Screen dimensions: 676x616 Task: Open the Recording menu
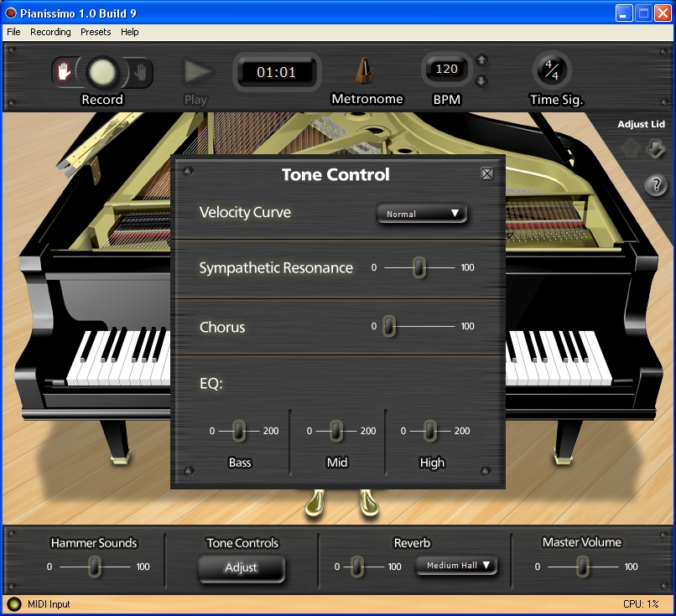point(50,32)
